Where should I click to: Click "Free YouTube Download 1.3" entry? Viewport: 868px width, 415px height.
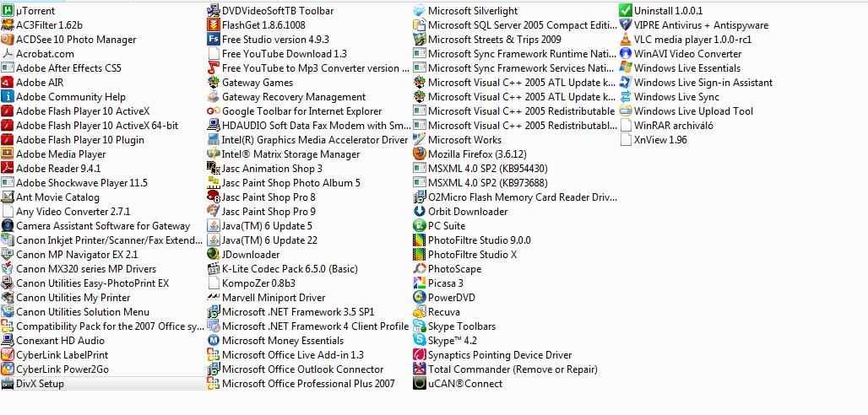point(285,54)
